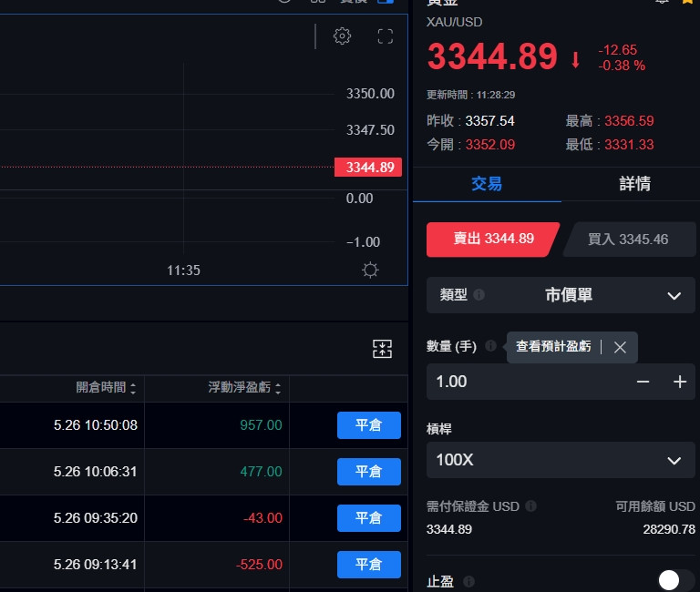Sort positions by 浮動淨盈虧 column
Viewport: 700px width, 592px height.
244,388
